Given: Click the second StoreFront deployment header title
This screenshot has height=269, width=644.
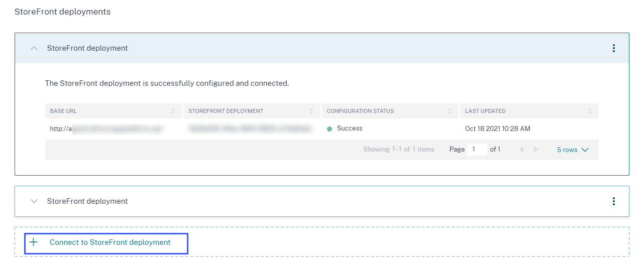Looking at the screenshot, I should point(87,201).
